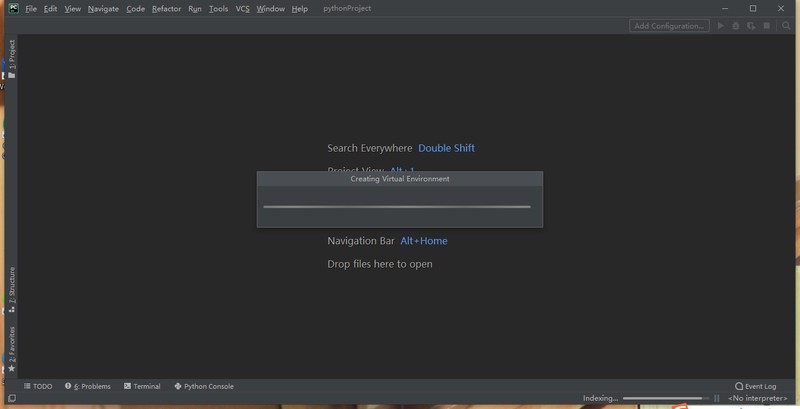Open the VCS menu
Viewport: 800px width, 409px height.
pyautogui.click(x=243, y=9)
